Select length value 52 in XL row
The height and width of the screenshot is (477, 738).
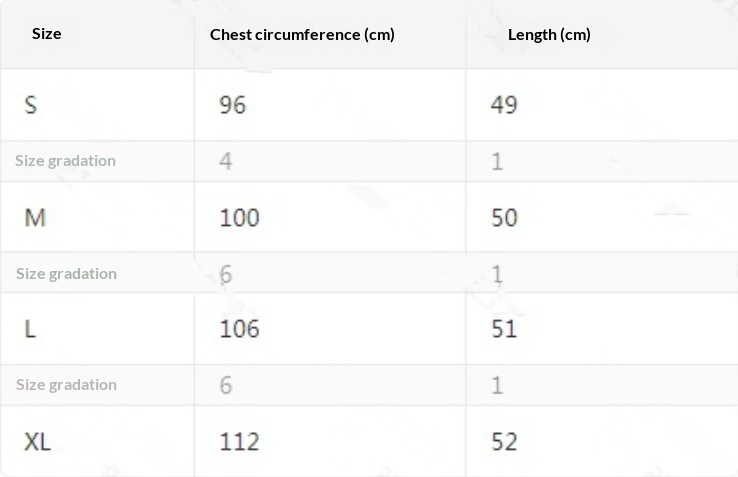coord(504,441)
